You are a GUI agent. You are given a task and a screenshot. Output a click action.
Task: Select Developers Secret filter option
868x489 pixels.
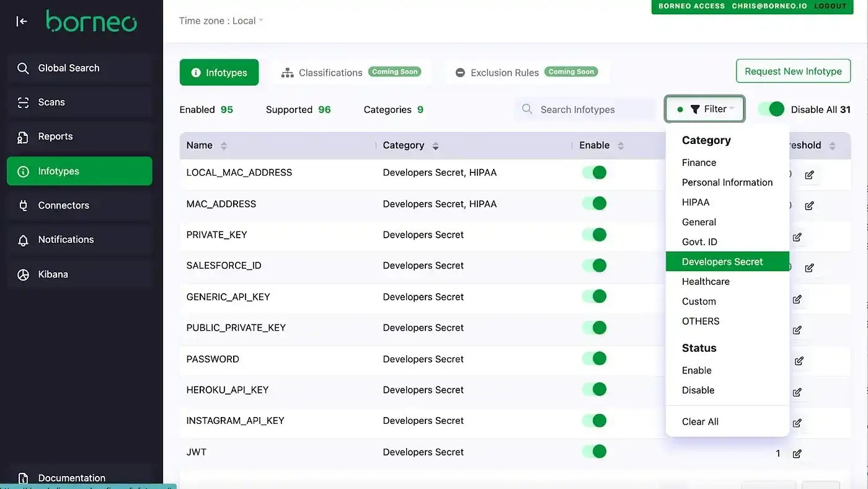727,262
